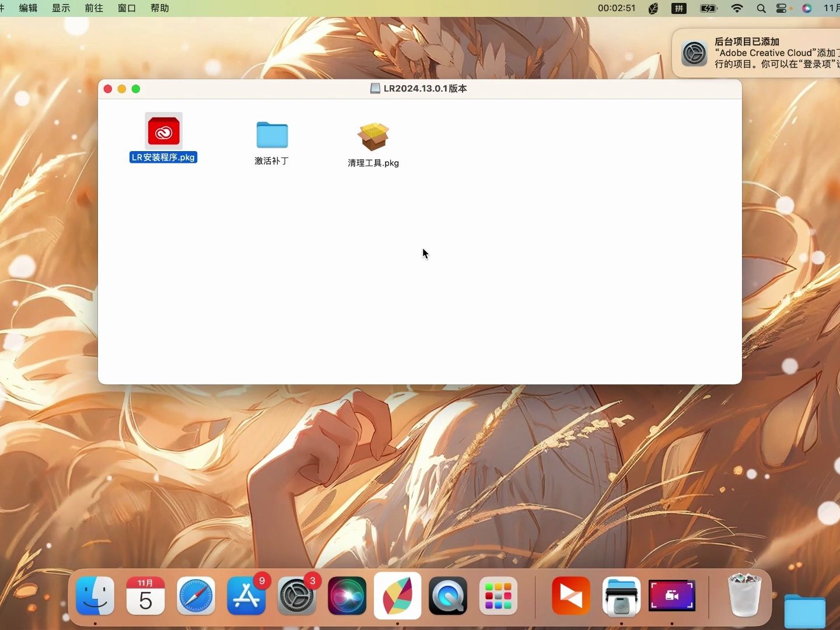Click the 00:02:51 recording timer
The height and width of the screenshot is (630, 840).
(x=617, y=8)
